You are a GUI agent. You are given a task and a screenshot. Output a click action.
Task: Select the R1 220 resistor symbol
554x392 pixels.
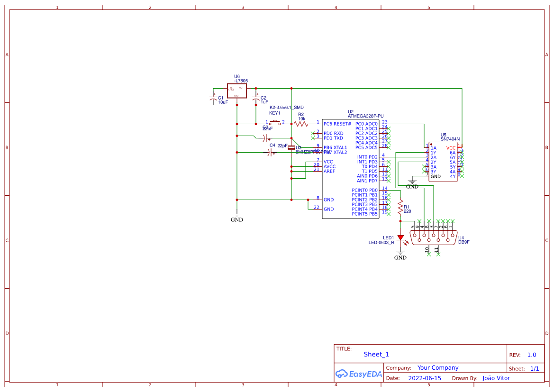pyautogui.click(x=400, y=207)
